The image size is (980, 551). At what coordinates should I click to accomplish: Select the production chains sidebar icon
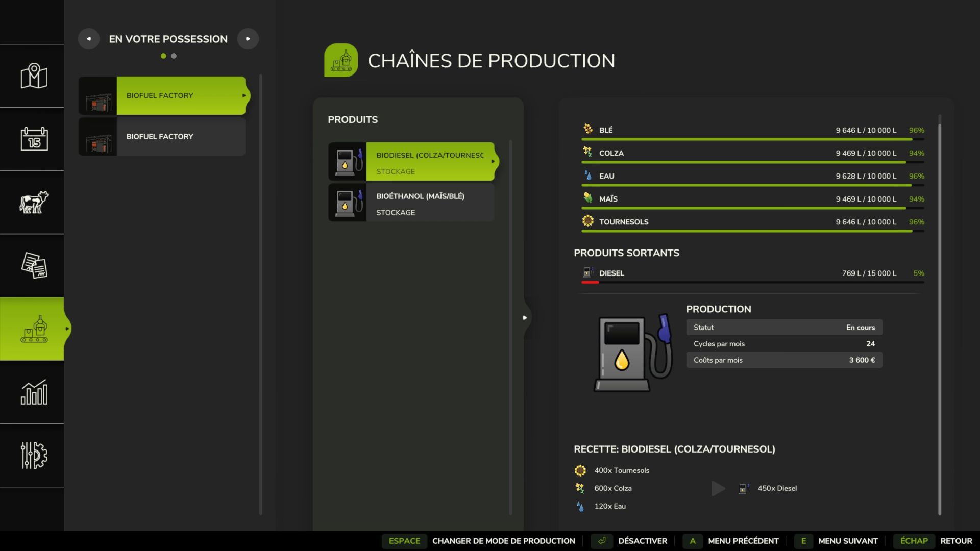tap(34, 329)
